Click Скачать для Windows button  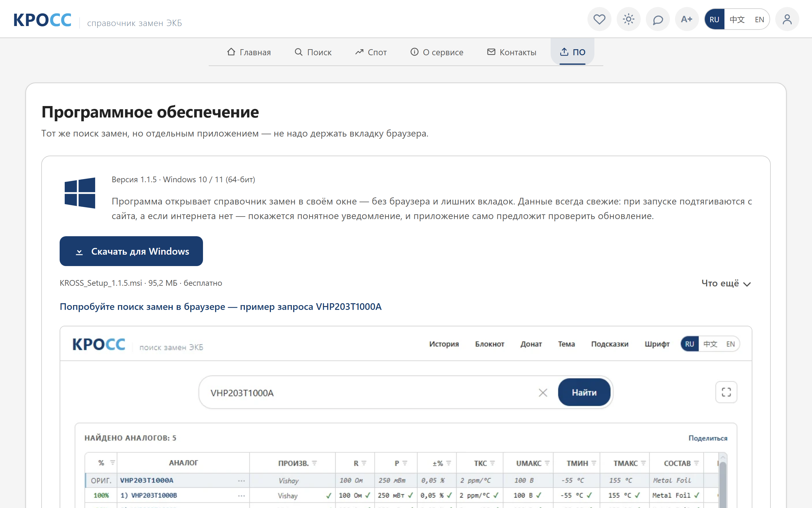[131, 251]
